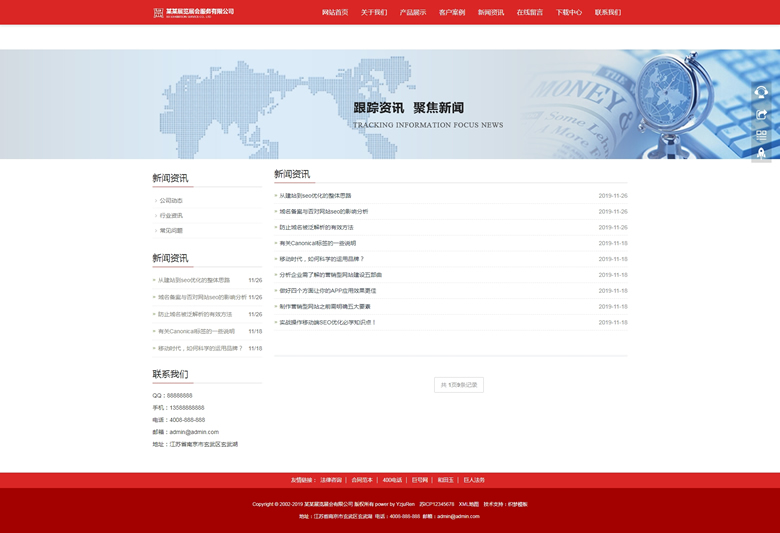Click the tracking news banner image
Viewport: 780px width, 533px height.
tap(390, 104)
